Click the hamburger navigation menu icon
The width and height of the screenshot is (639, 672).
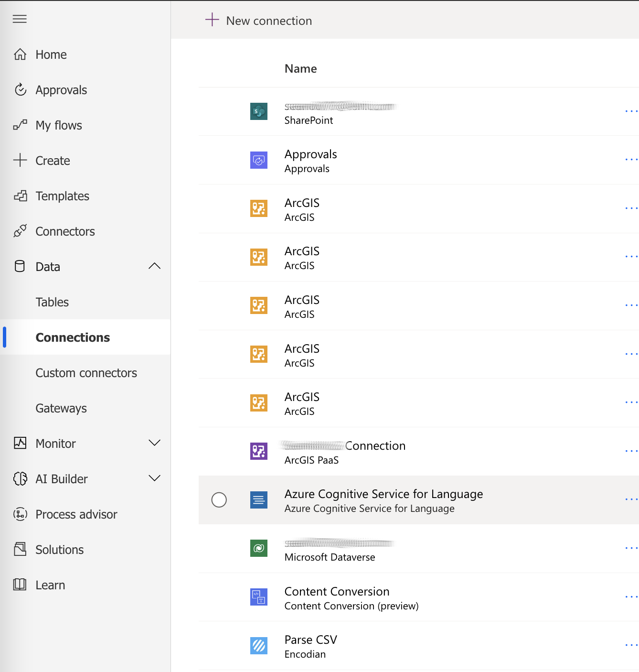(x=20, y=19)
